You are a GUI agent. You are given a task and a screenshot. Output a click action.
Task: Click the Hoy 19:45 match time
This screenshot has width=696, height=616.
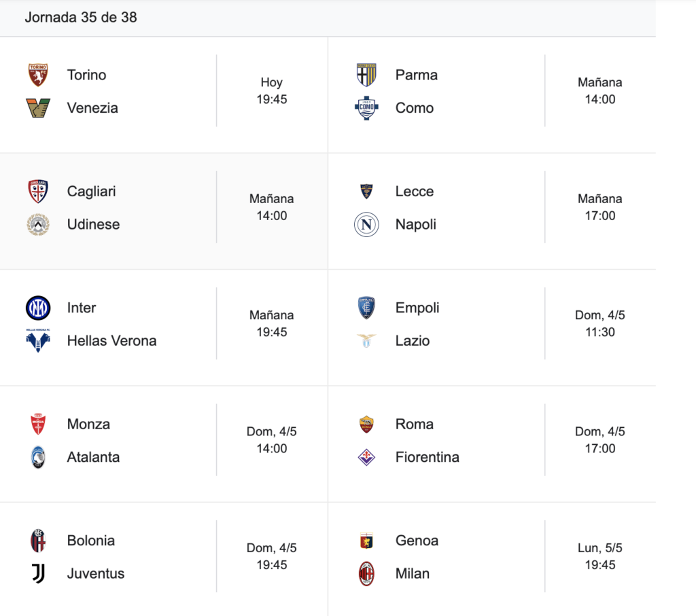pyautogui.click(x=272, y=90)
